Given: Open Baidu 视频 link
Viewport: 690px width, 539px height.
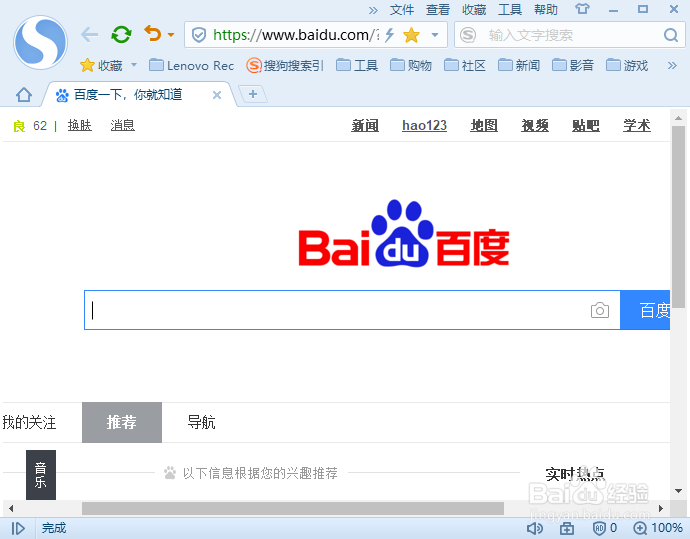Looking at the screenshot, I should (535, 125).
